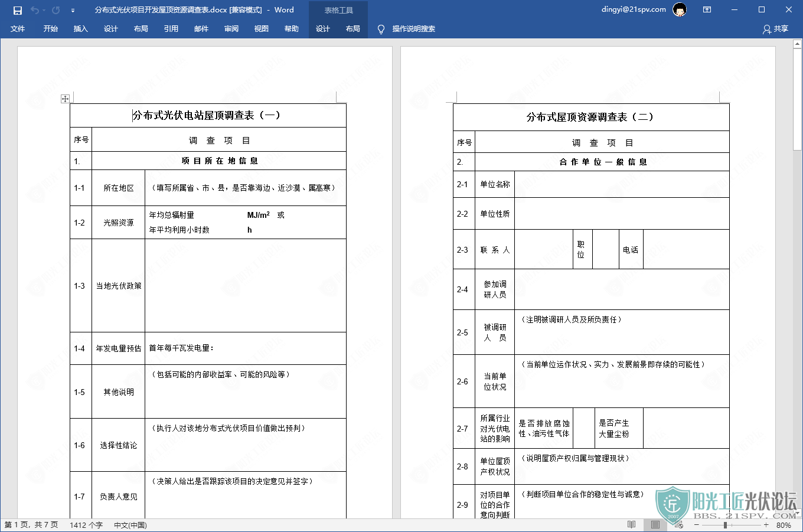Open the Undo history dropdown arrow
The width and height of the screenshot is (803, 532).
point(44,10)
